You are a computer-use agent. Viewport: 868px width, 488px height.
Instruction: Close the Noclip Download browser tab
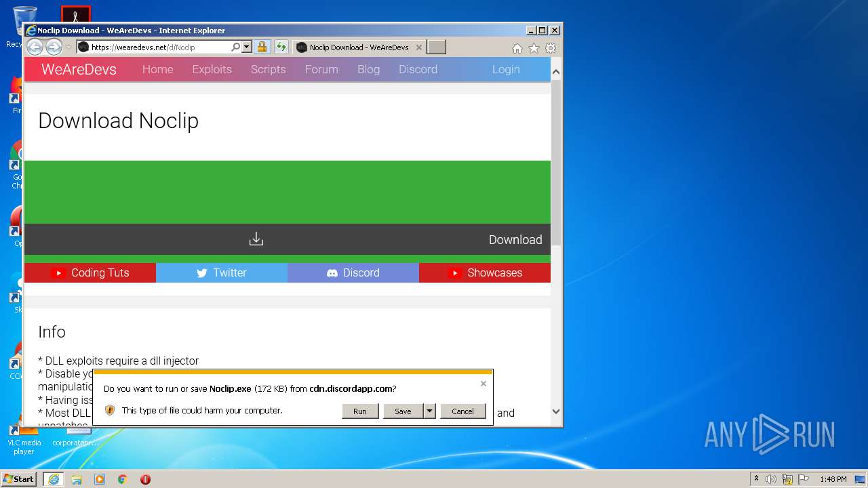[x=419, y=47]
